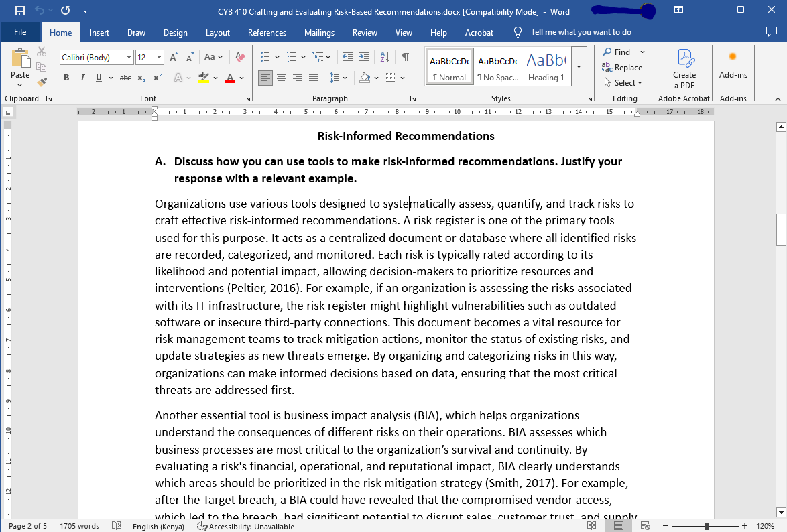Toggle Bold formatting
The image size is (787, 532).
pos(66,78)
